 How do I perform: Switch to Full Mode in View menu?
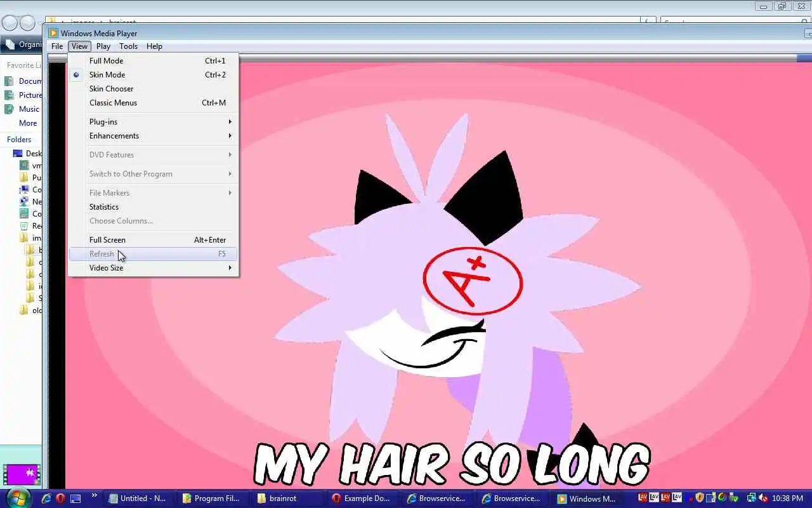click(x=153, y=61)
